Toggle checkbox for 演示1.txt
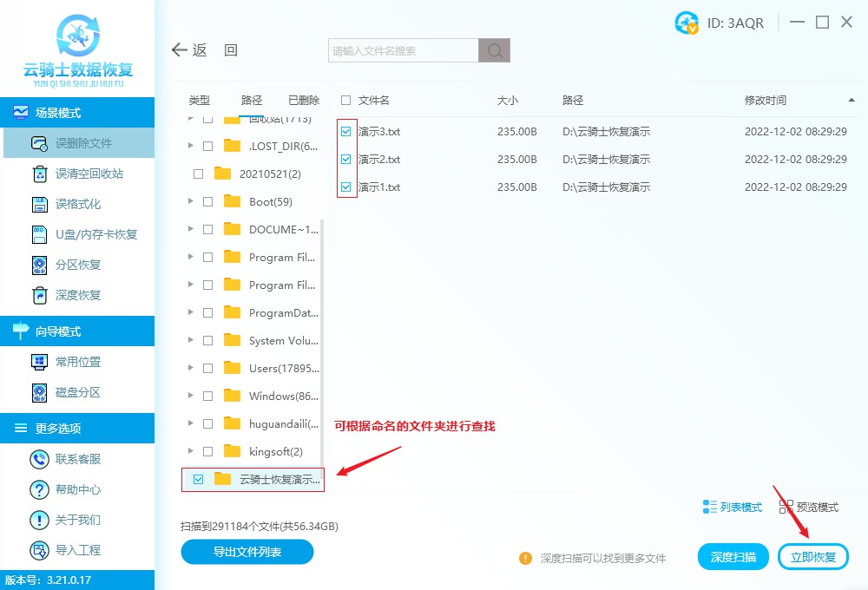The width and height of the screenshot is (868, 590). (346, 187)
